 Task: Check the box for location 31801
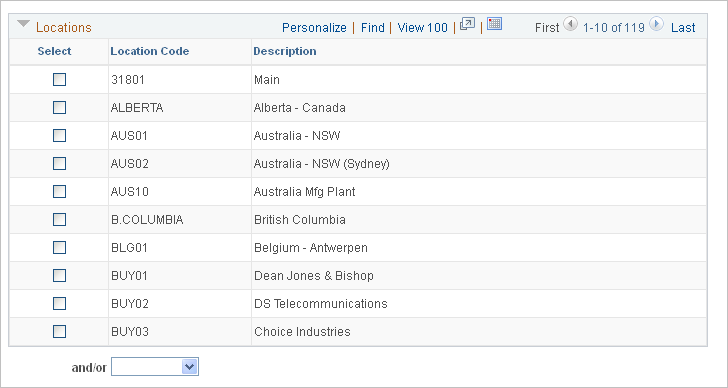coord(59,80)
